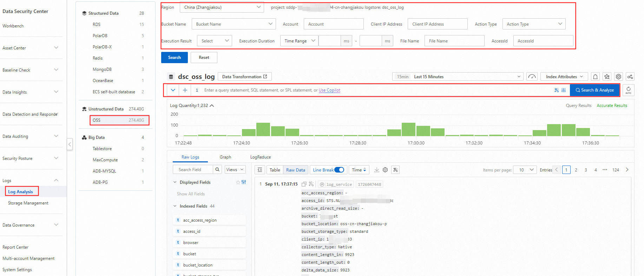Click the speedometer icon beside time range
644x276 pixels.
point(532,77)
